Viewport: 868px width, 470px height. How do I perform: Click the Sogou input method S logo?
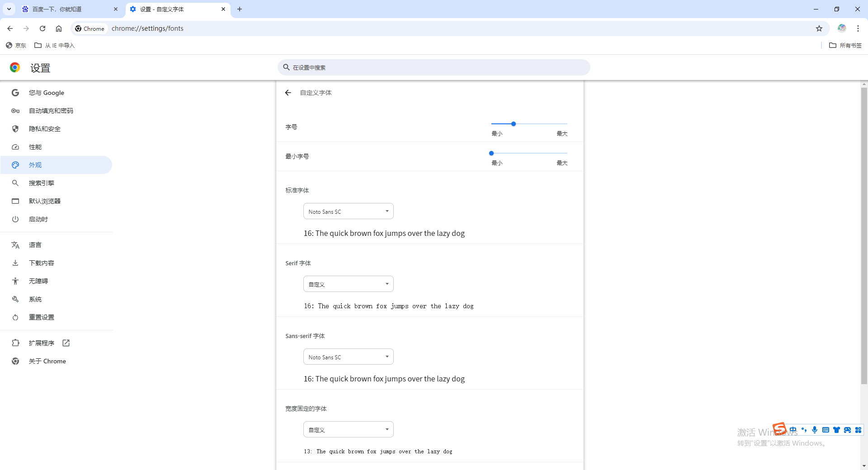(779, 428)
